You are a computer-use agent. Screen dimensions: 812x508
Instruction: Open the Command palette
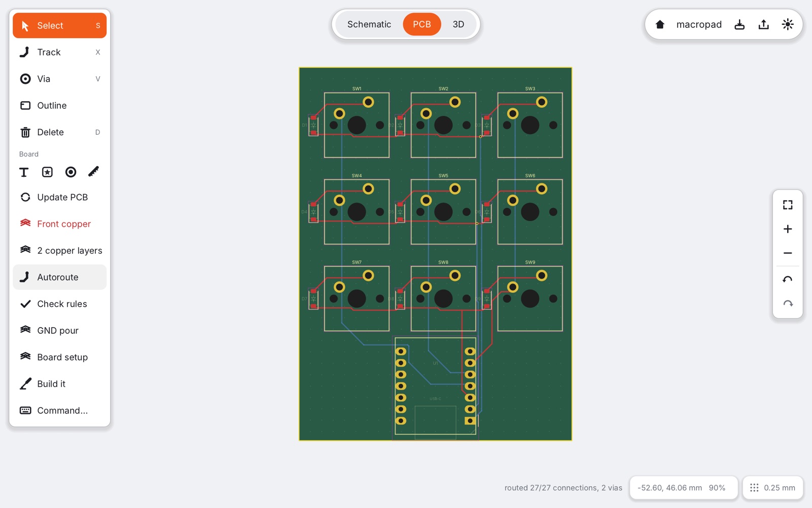point(59,410)
